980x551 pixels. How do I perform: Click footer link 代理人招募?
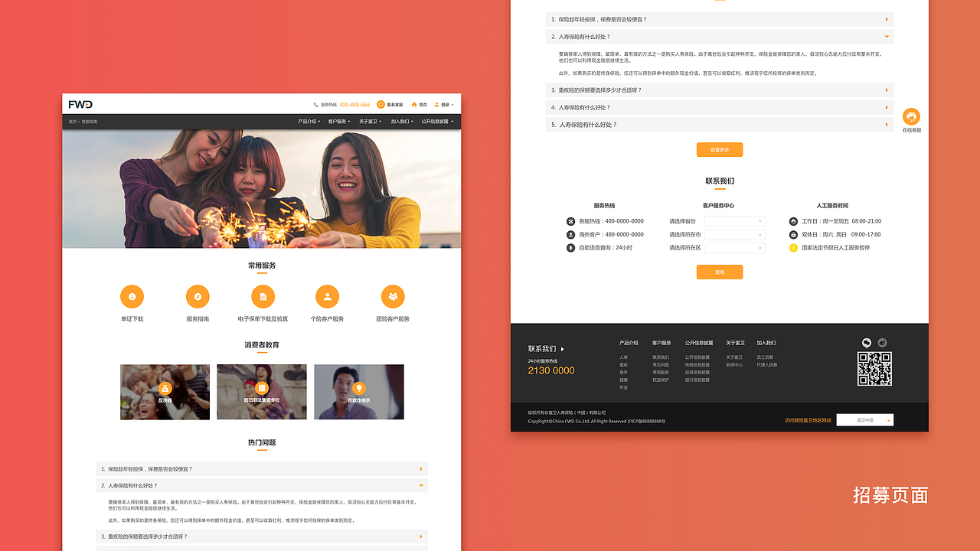pos(767,365)
